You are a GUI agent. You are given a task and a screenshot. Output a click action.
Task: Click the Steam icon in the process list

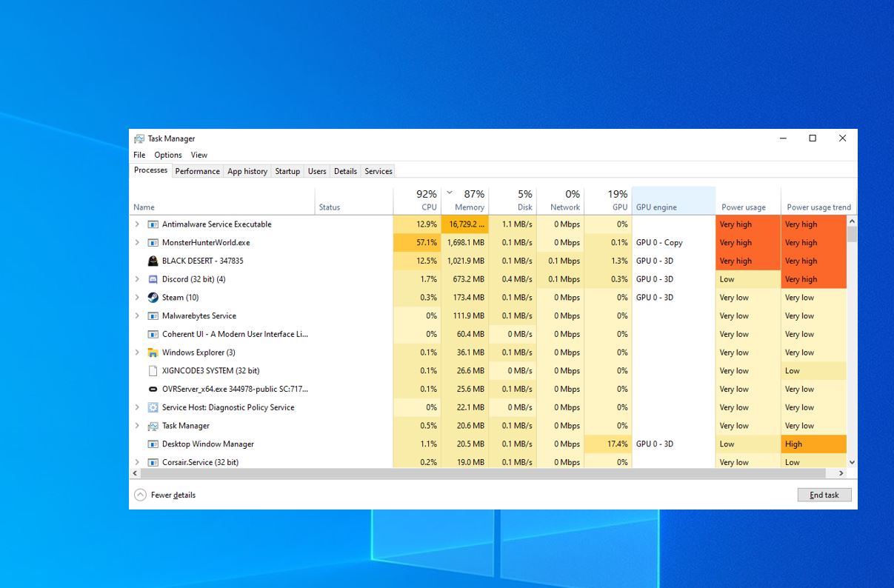(x=153, y=297)
